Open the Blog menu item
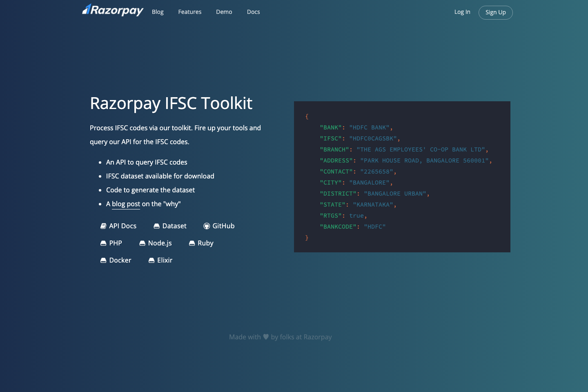 pyautogui.click(x=158, y=12)
